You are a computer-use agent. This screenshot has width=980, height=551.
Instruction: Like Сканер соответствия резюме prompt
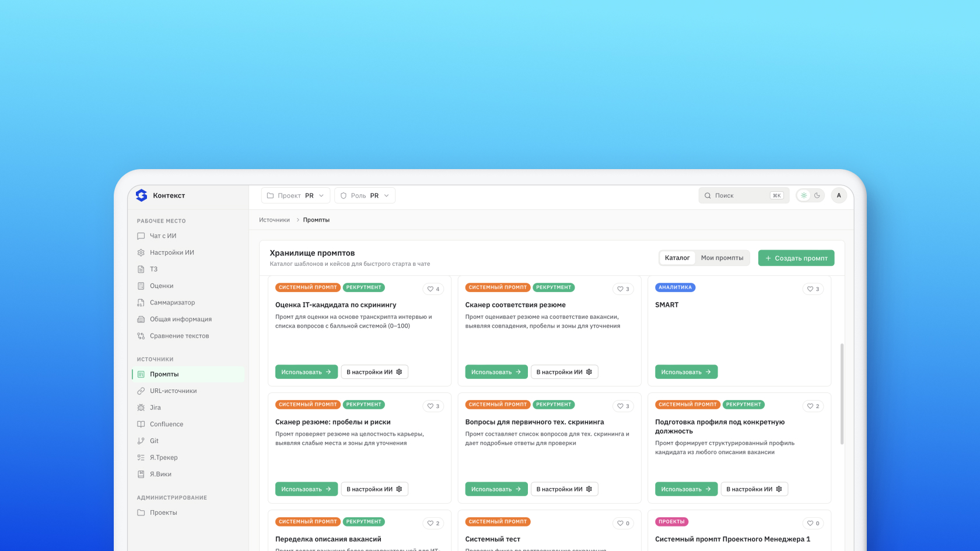[x=623, y=289]
